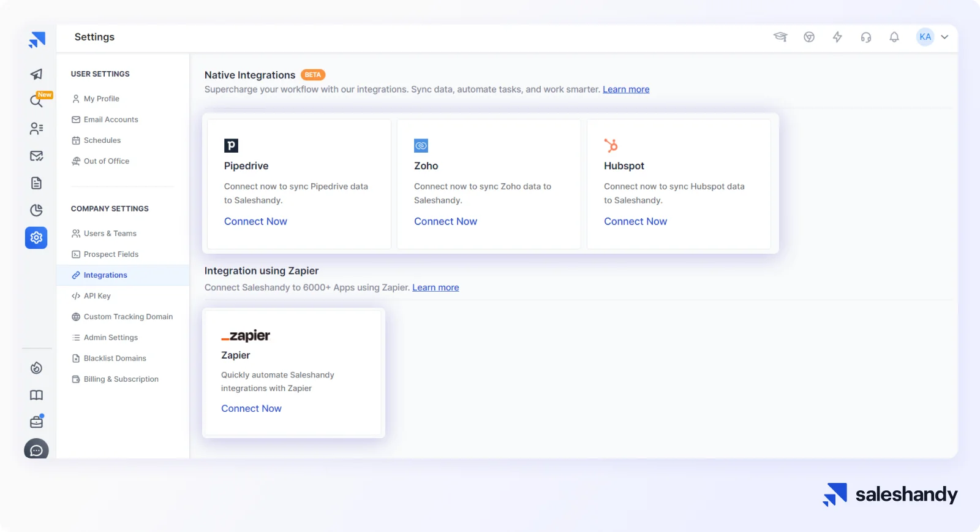Open the chat support bubble icon
Viewport: 980px width, 532px height.
pyautogui.click(x=36, y=450)
